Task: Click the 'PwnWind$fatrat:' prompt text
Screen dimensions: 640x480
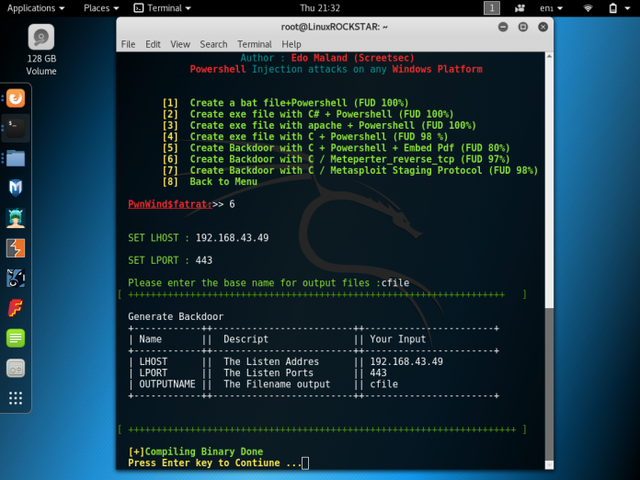Action: click(x=169, y=204)
